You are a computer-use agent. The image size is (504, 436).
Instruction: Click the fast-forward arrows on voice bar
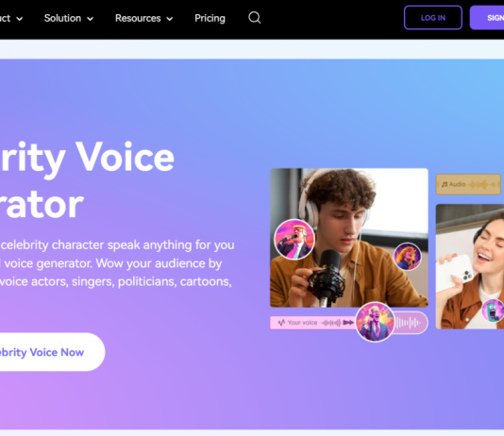[348, 323]
